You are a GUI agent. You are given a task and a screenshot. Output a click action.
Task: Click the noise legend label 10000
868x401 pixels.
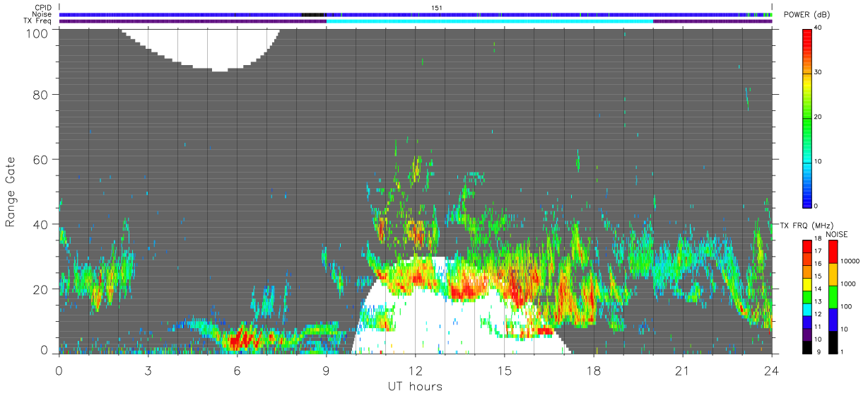851,262
